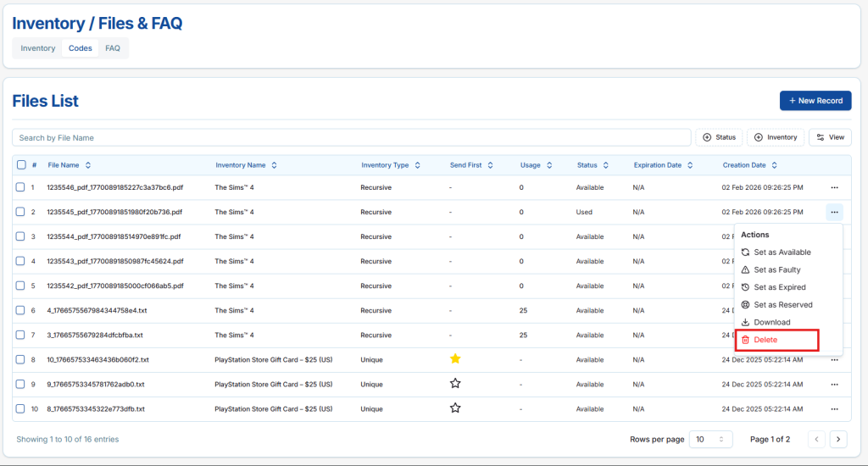The width and height of the screenshot is (868, 466).
Task: Open the View options button
Action: click(x=830, y=137)
